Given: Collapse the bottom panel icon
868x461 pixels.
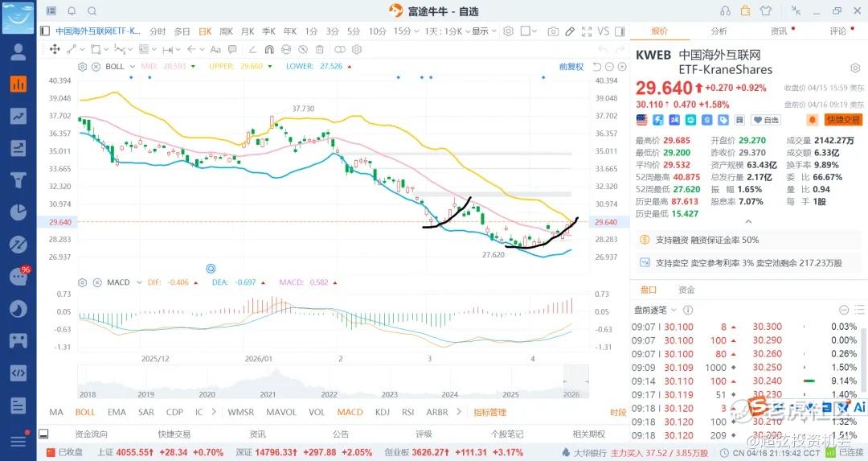Looking at the screenshot, I should coord(43,434).
